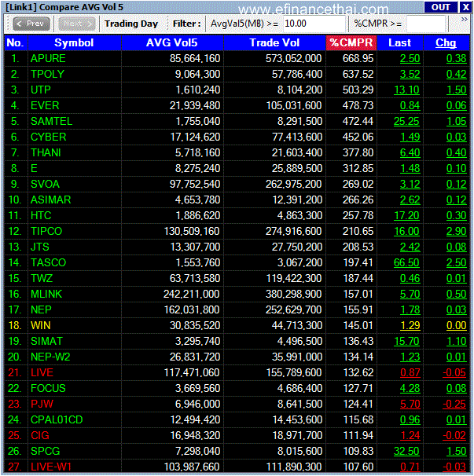Select the EVER symbol

click(x=45, y=105)
